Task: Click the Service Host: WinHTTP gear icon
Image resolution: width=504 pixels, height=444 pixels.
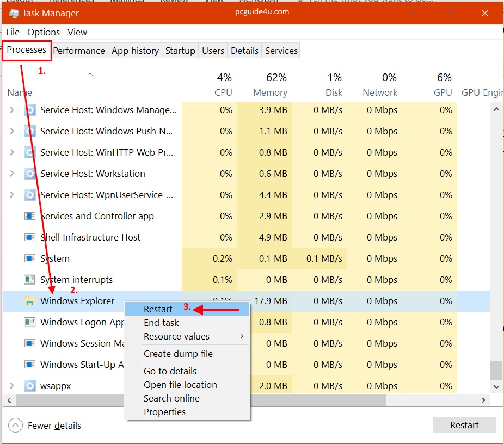Action: (x=29, y=152)
